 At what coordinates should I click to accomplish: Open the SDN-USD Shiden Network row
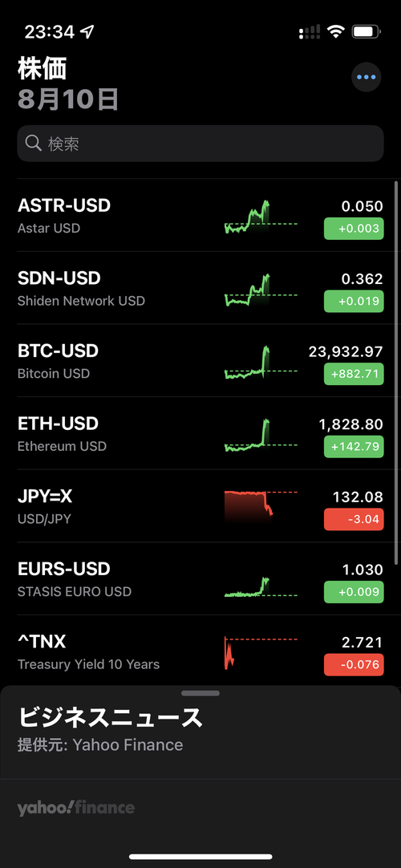pyautogui.click(x=200, y=288)
